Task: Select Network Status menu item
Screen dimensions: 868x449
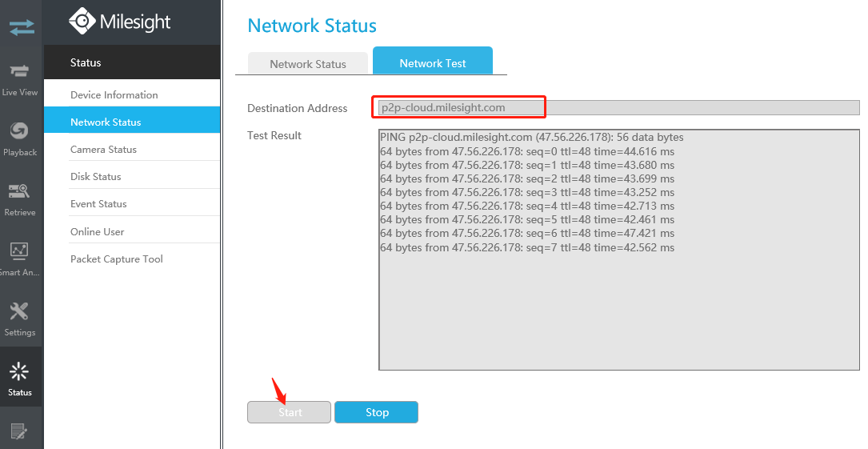Action: coord(132,122)
